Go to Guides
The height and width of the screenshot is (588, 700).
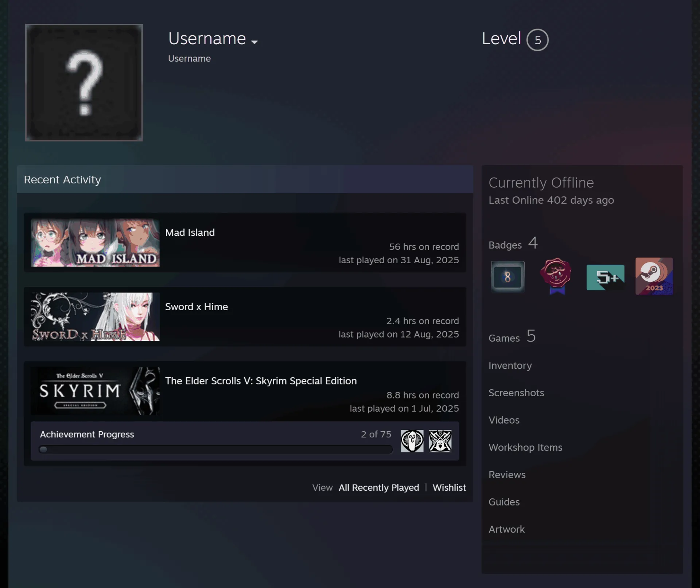coord(504,502)
